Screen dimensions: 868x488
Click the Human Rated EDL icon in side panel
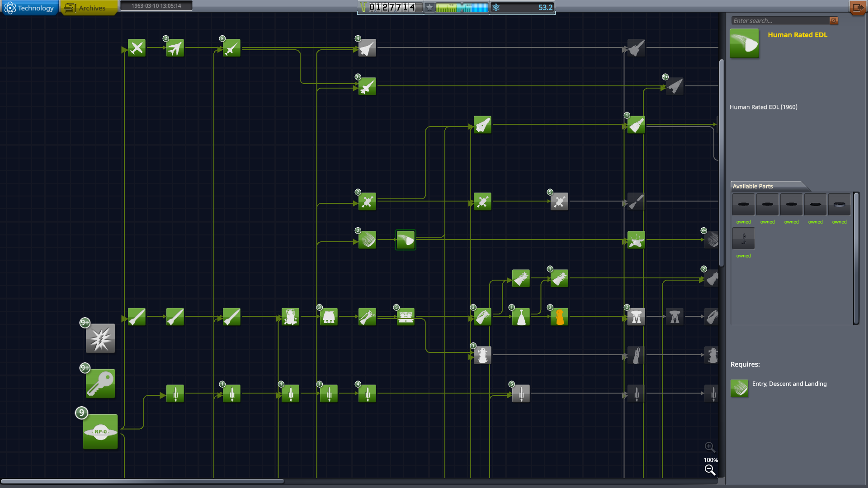(x=744, y=43)
